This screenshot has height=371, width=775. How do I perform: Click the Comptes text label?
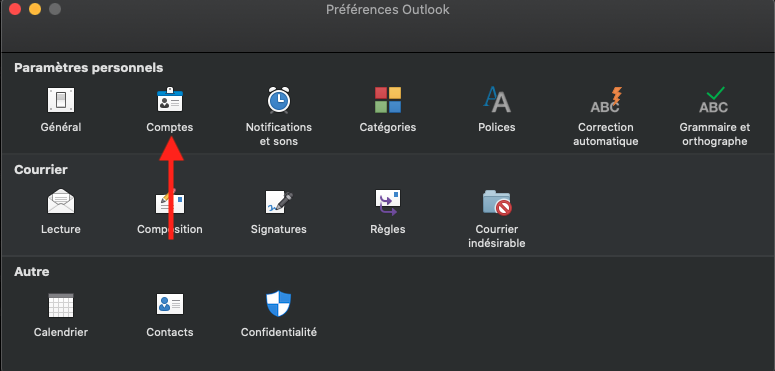click(170, 127)
